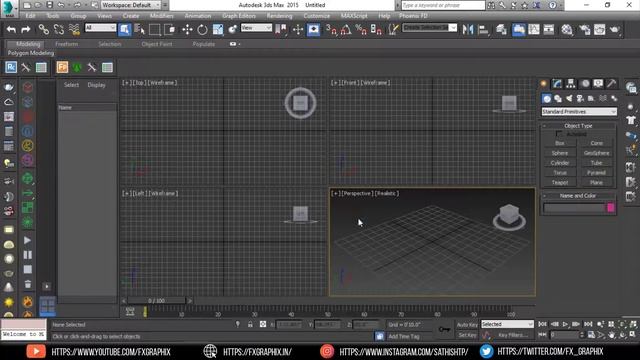The width and height of the screenshot is (640, 360).
Task: Open the MAXScript menu
Action: [354, 16]
